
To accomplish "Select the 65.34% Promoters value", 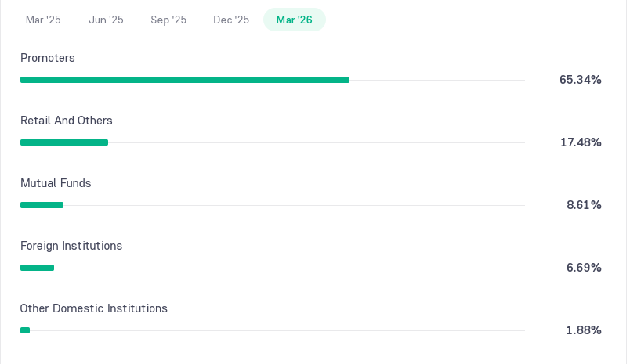I will (580, 80).
